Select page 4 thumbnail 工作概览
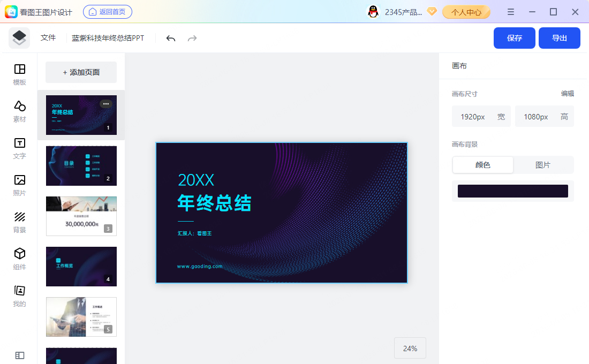Viewport: 589px width, 364px height. coord(81,267)
